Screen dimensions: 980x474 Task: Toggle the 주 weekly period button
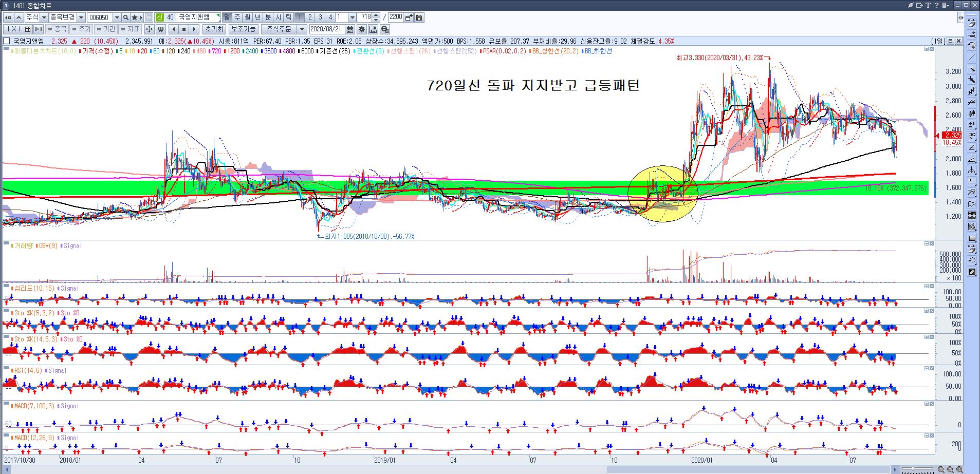pyautogui.click(x=237, y=17)
